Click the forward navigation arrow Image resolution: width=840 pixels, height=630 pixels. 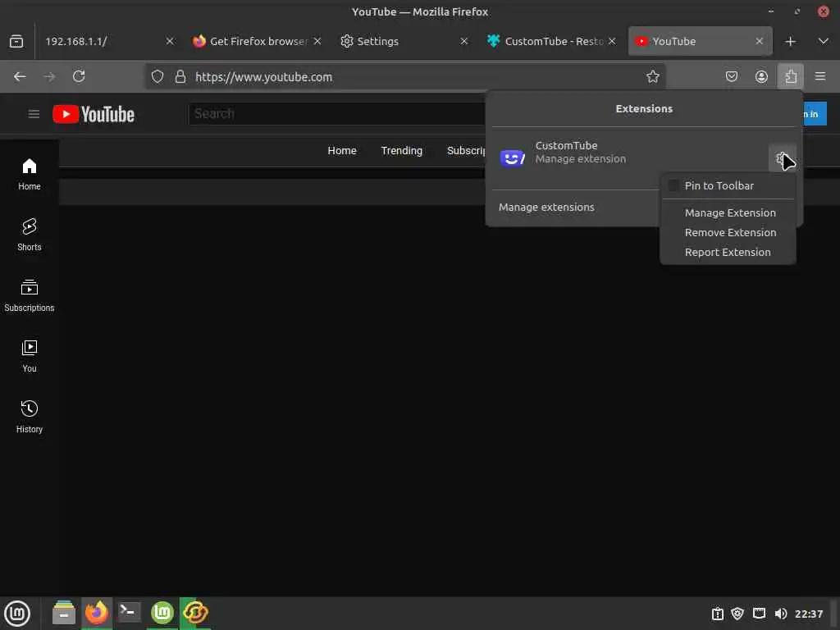click(48, 76)
